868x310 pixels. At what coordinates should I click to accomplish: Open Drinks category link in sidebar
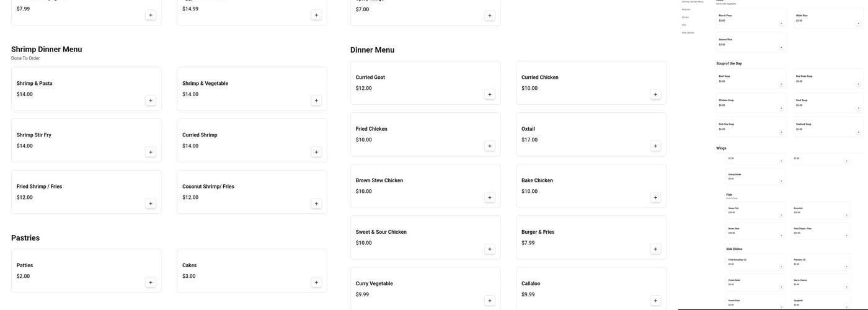[685, 17]
